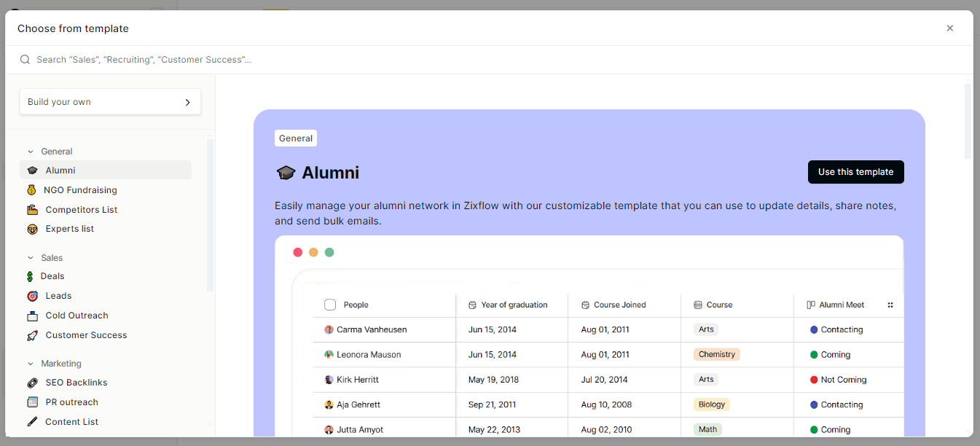Collapse the General section
The width and height of the screenshot is (980, 446).
(29, 151)
